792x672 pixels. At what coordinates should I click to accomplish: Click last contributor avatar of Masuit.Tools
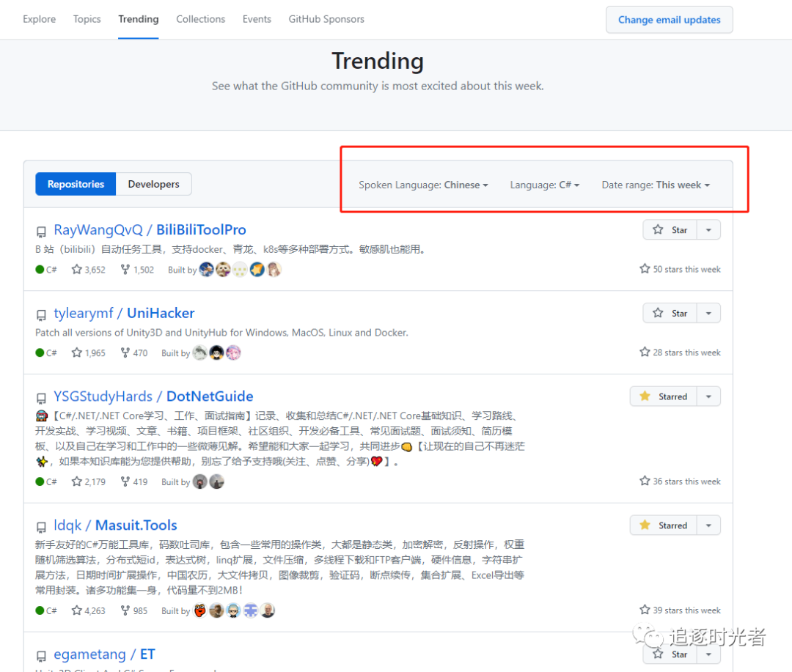click(x=267, y=611)
